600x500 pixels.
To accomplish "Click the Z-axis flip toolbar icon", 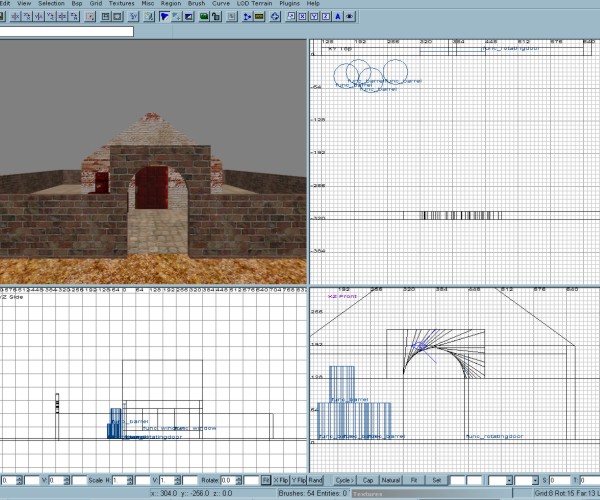I will [62, 16].
